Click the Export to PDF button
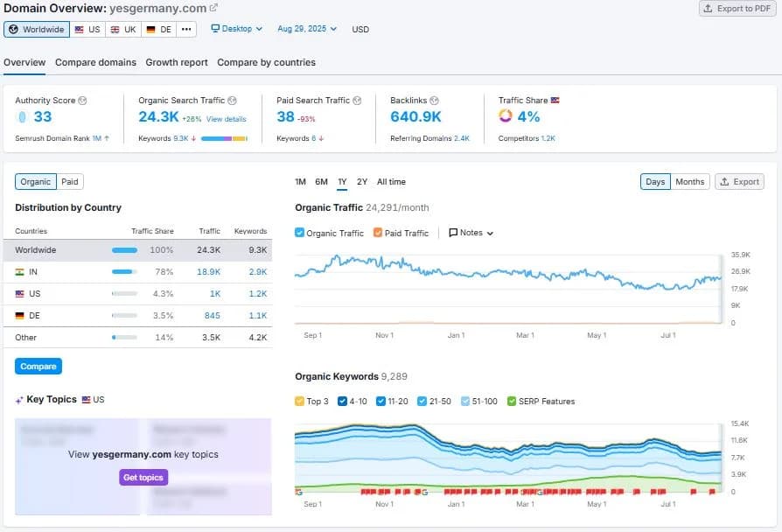The image size is (782, 532). (737, 9)
